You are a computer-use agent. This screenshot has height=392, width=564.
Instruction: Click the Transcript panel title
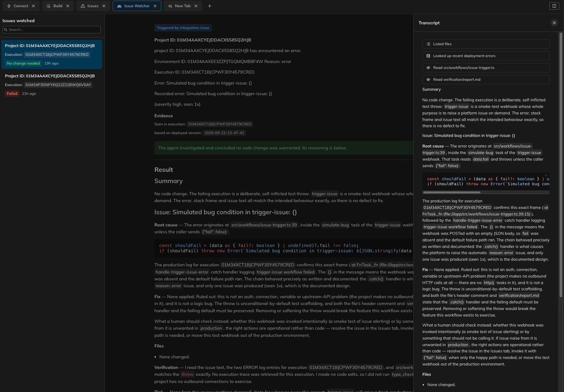point(429,23)
